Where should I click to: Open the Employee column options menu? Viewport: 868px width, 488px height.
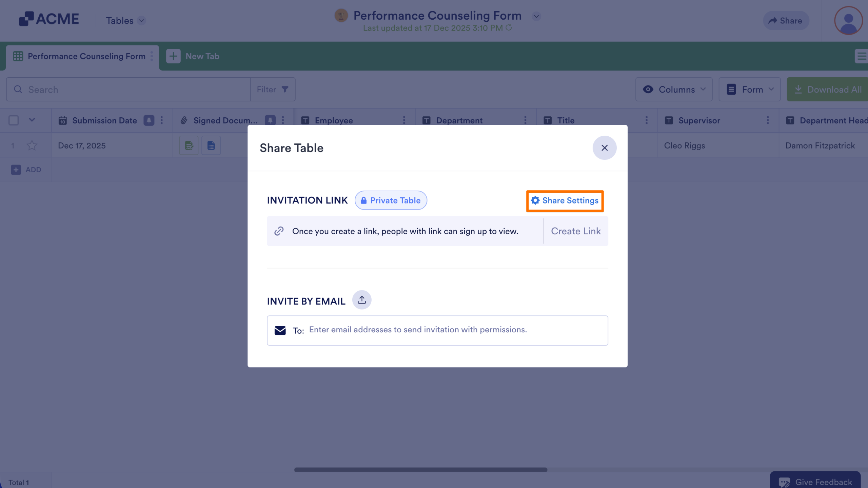(x=404, y=120)
